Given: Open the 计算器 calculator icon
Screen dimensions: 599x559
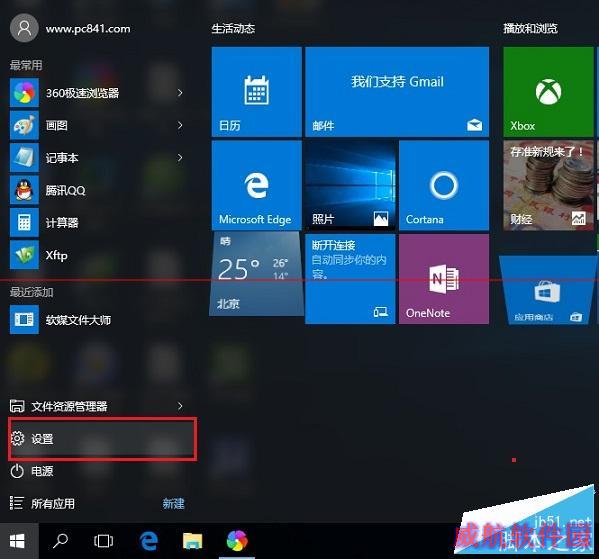Looking at the screenshot, I should click(24, 222).
